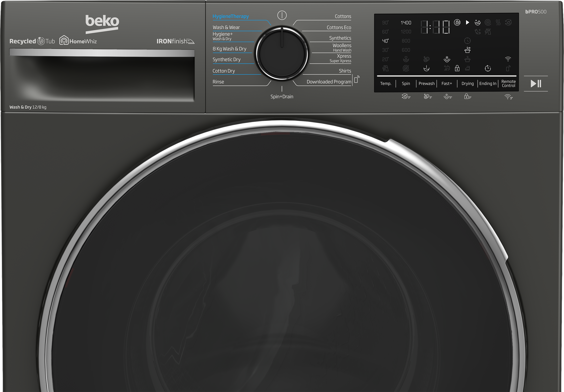The height and width of the screenshot is (392, 564).
Task: Tap the Ending In timer icon in display
Action: [488, 68]
